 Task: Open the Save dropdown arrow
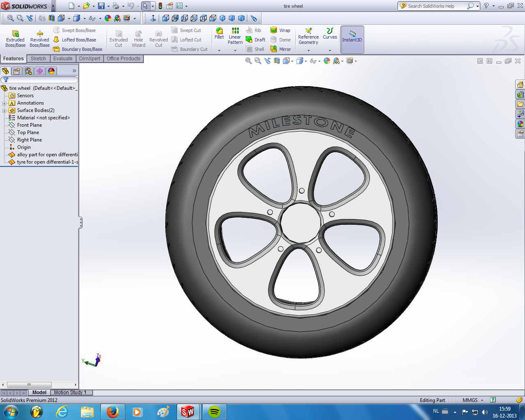tap(108, 6)
